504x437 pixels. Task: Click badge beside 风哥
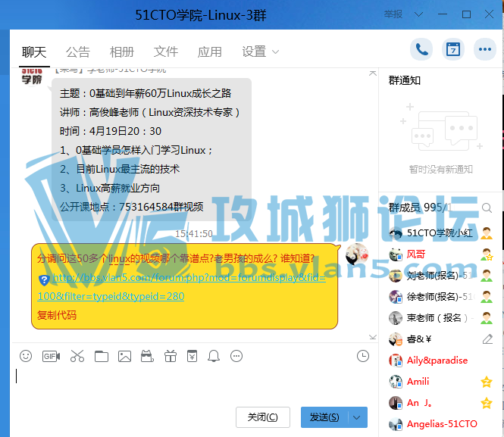click(x=487, y=254)
